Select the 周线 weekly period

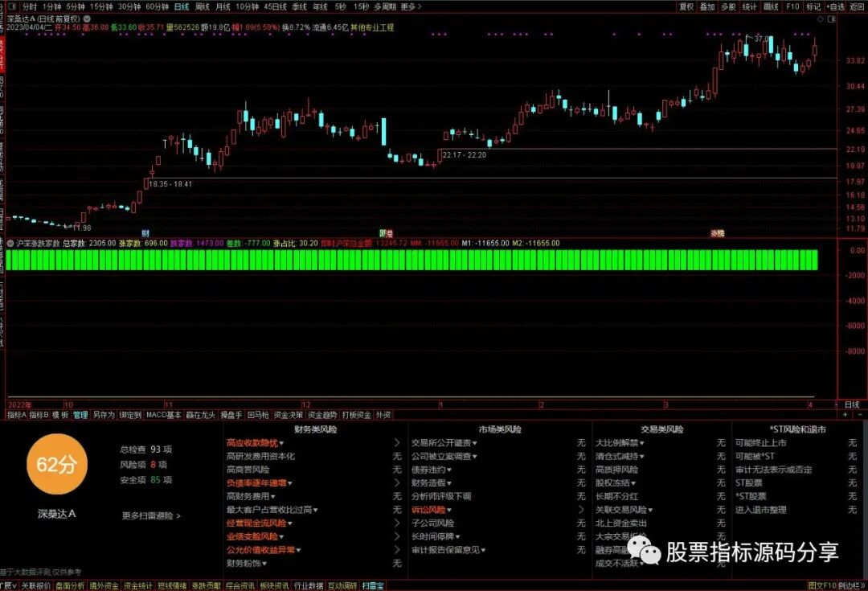click(x=202, y=6)
